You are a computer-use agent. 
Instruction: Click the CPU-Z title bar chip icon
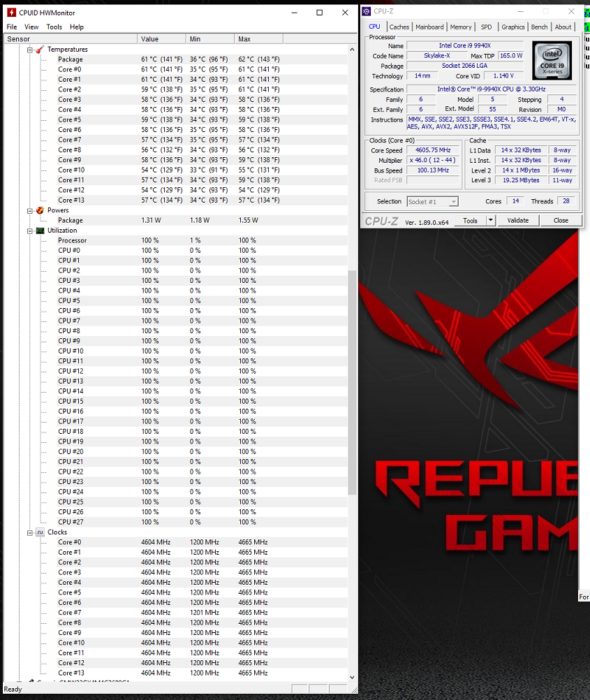coord(367,11)
